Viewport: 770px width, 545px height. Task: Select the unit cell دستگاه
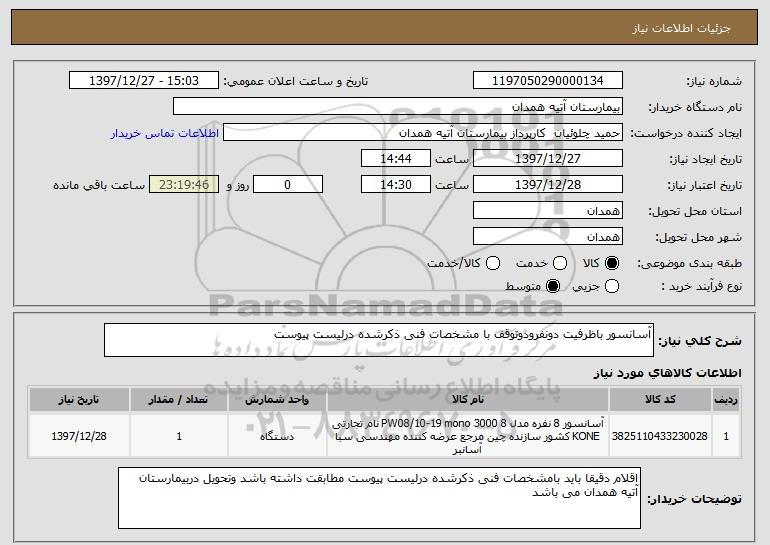pos(277,436)
